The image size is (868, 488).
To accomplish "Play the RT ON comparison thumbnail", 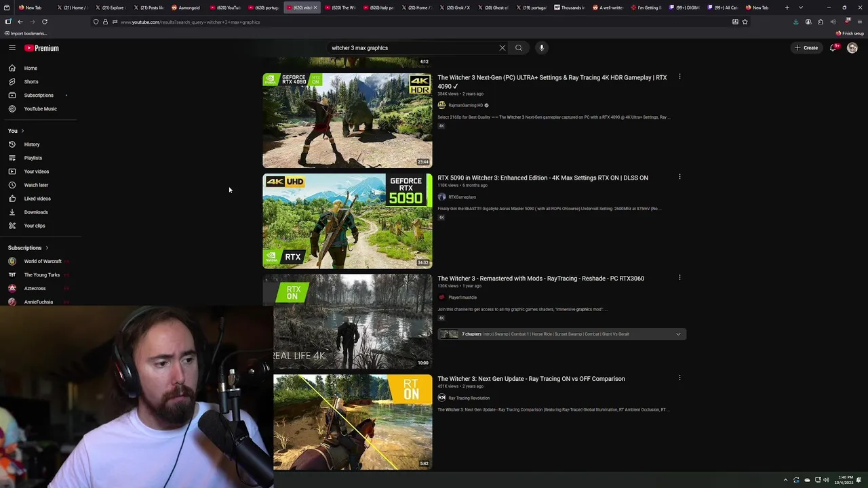I will 353,422.
